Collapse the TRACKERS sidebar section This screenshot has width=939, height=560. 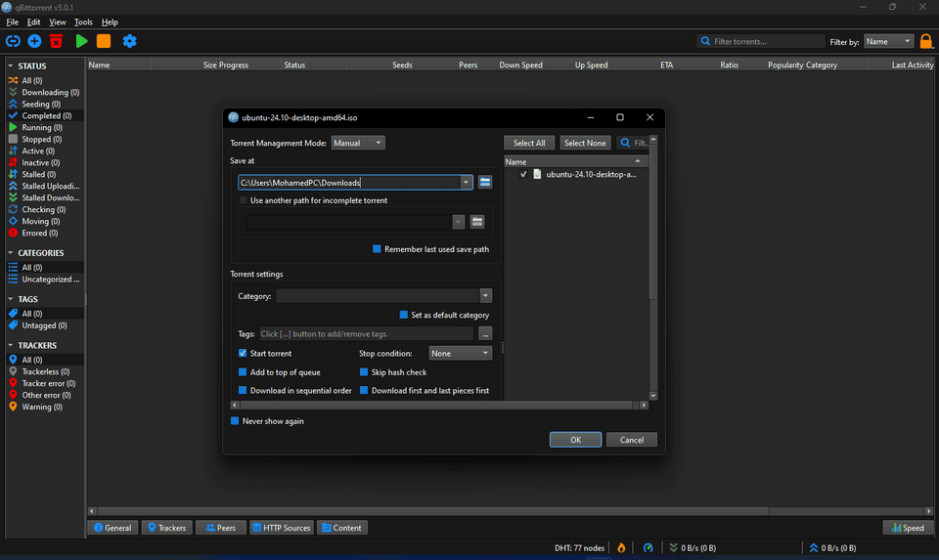(10, 345)
